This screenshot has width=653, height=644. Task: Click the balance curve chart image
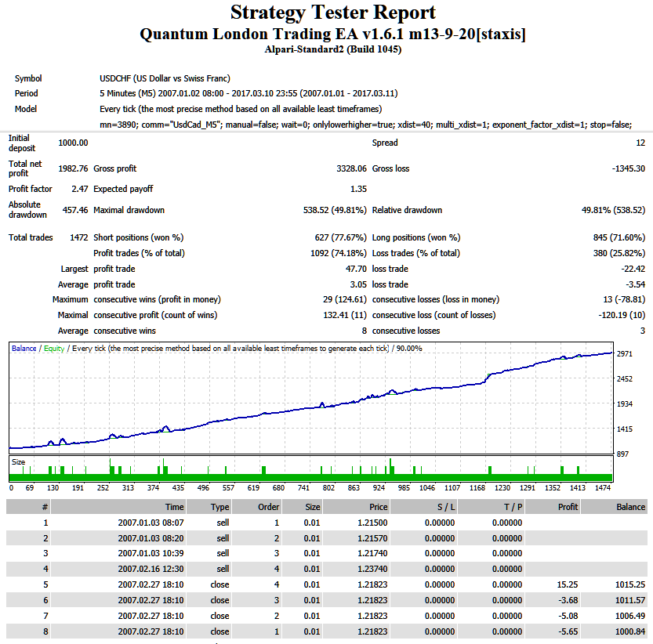(310, 397)
